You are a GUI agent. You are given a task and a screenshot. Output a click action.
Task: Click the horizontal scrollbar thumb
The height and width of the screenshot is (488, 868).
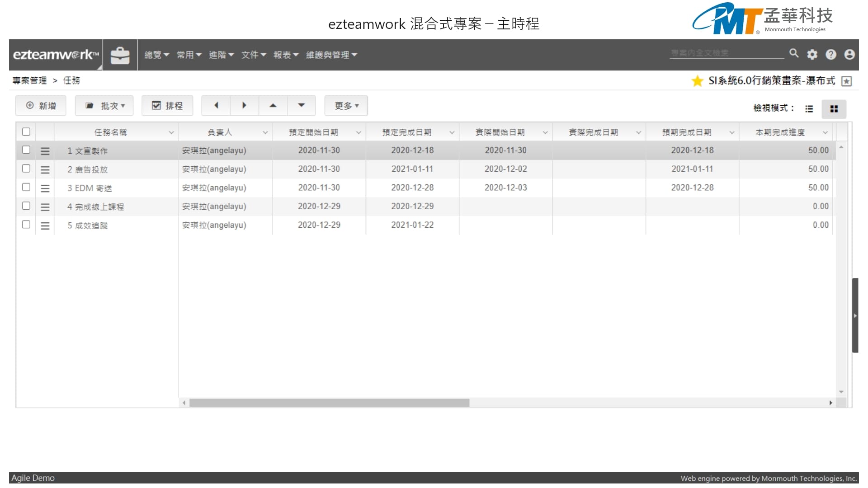(329, 403)
